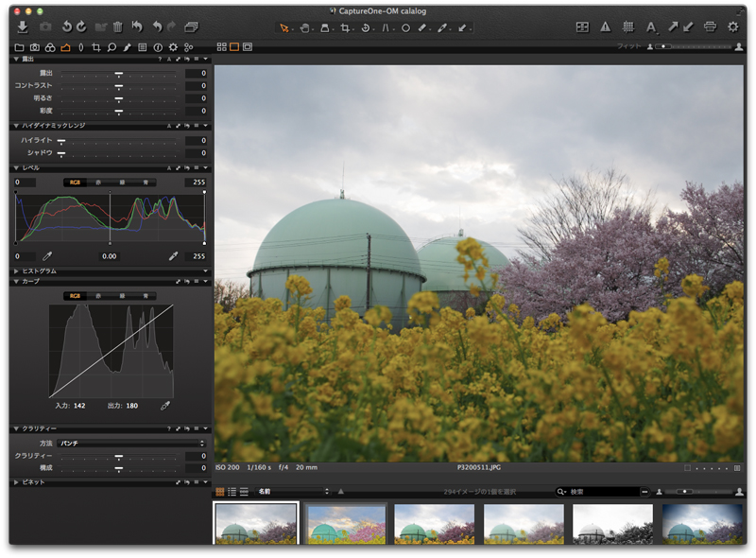The height and width of the screenshot is (558, 756).
Task: Collapse the カーブ panel
Action: pos(15,281)
